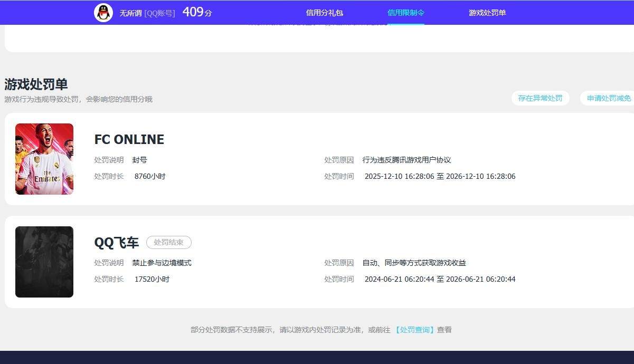This screenshot has width=634, height=364.
Task: Click the 自动、同步等方式获取游戏收益 penalty reason
Action: tap(414, 263)
